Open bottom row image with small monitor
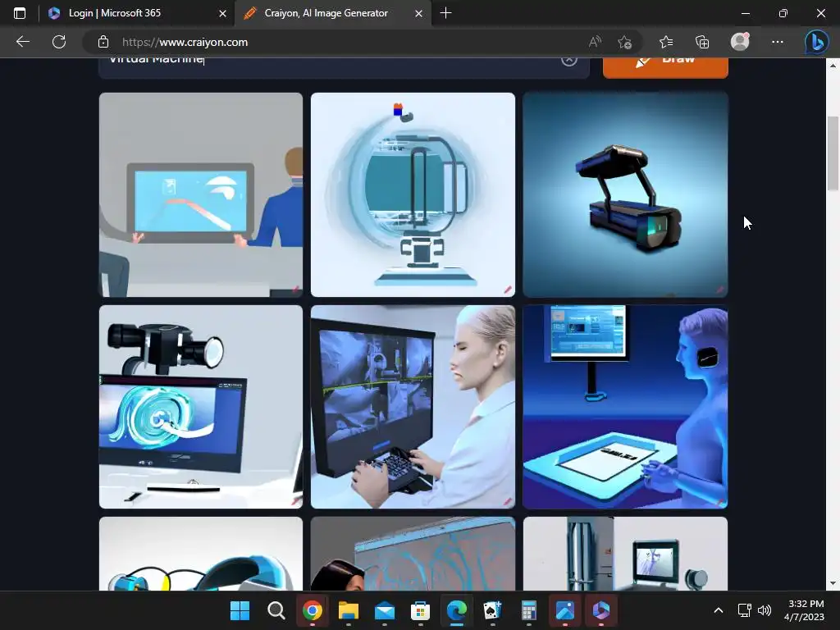Screen dimensions: 840x630 point(625,554)
